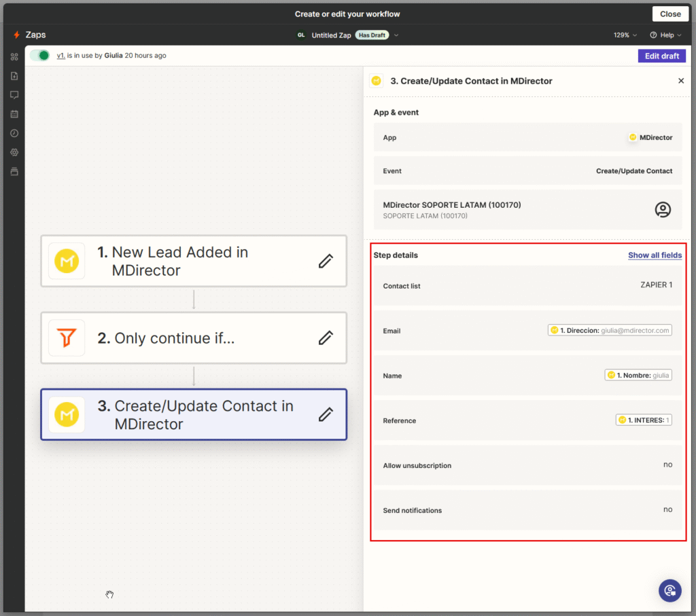This screenshot has width=696, height=616.
Task: Open Zap history clock icon
Action: click(14, 133)
